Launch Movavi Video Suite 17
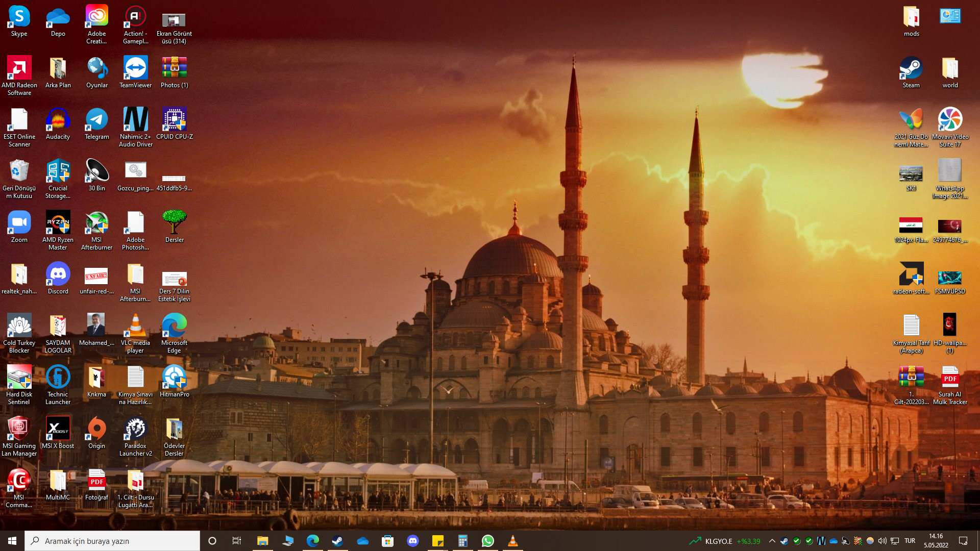Image resolution: width=980 pixels, height=551 pixels. pyautogui.click(x=950, y=128)
